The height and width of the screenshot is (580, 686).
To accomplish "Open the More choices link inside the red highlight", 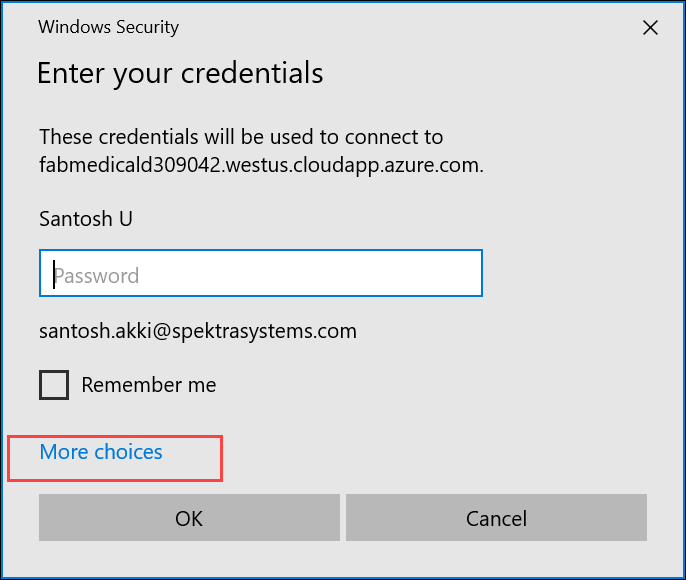I will (x=101, y=452).
